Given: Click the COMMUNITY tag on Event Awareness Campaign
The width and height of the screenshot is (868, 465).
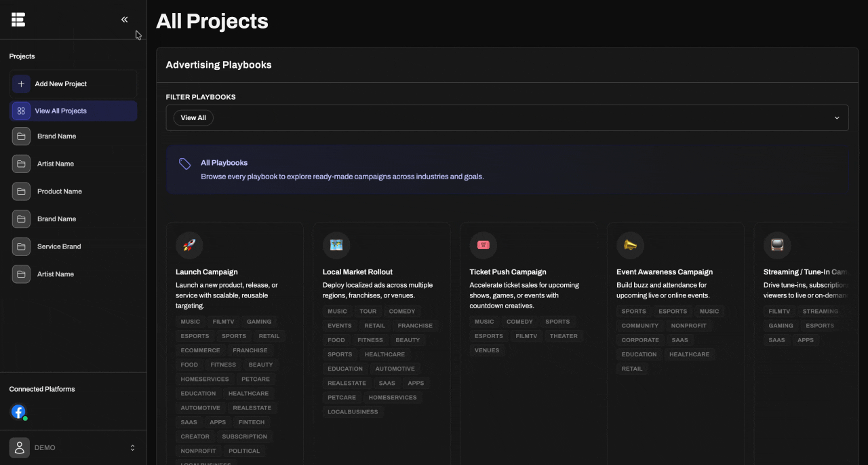Looking at the screenshot, I should pos(640,326).
